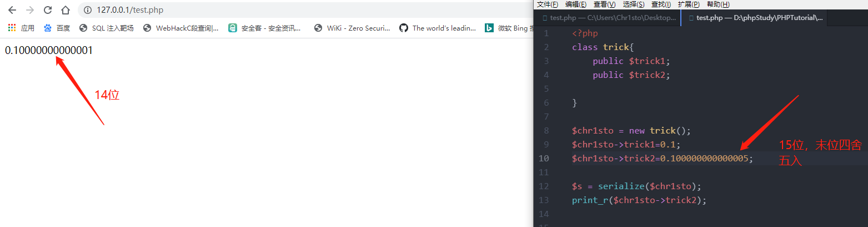Screen dimensions: 868x227
Task: Open the GitHub 'The world's leadin...' bookmark
Action: 438,28
